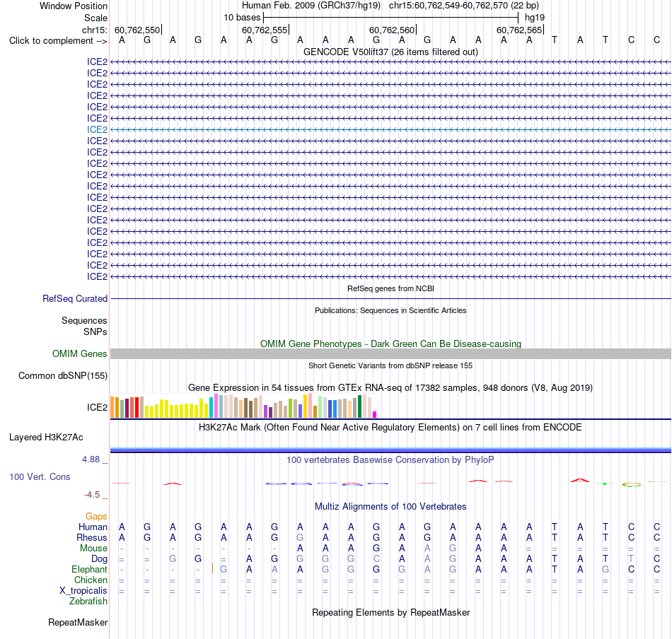Image resolution: width=672 pixels, height=639 pixels.
Task: Click the RepeatMasker track label
Action: click(78, 622)
